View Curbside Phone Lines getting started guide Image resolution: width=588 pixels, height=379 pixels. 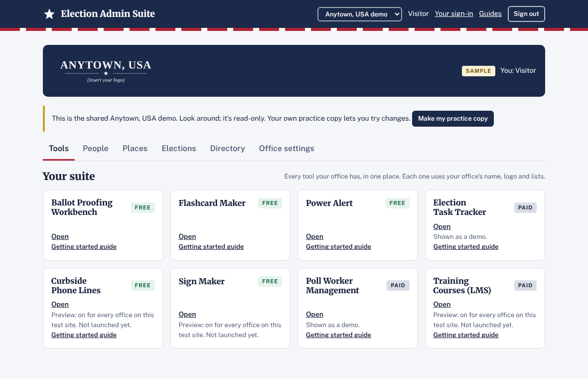pos(84,335)
